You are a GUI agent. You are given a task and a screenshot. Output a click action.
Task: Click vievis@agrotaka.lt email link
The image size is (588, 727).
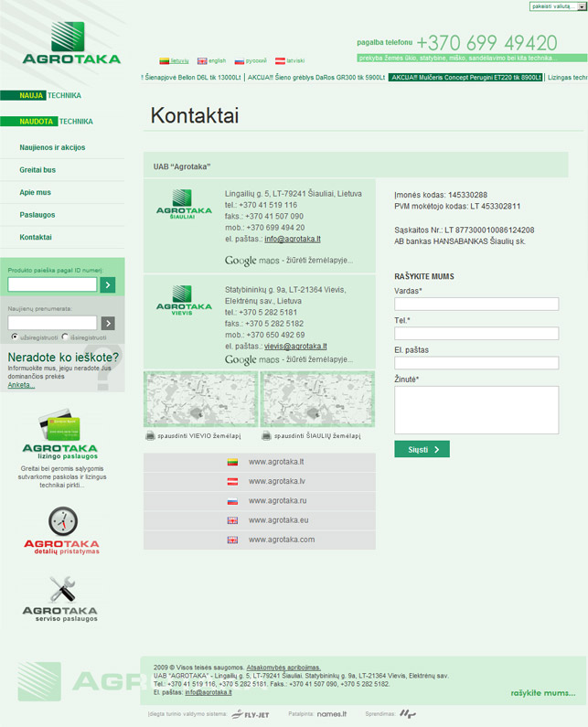click(295, 347)
